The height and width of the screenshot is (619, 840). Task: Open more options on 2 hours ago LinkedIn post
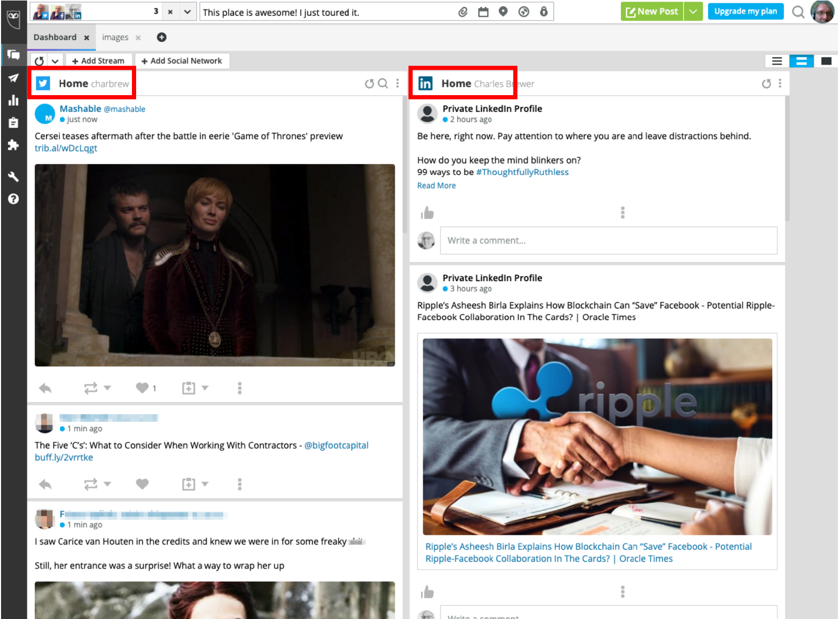pyautogui.click(x=623, y=213)
